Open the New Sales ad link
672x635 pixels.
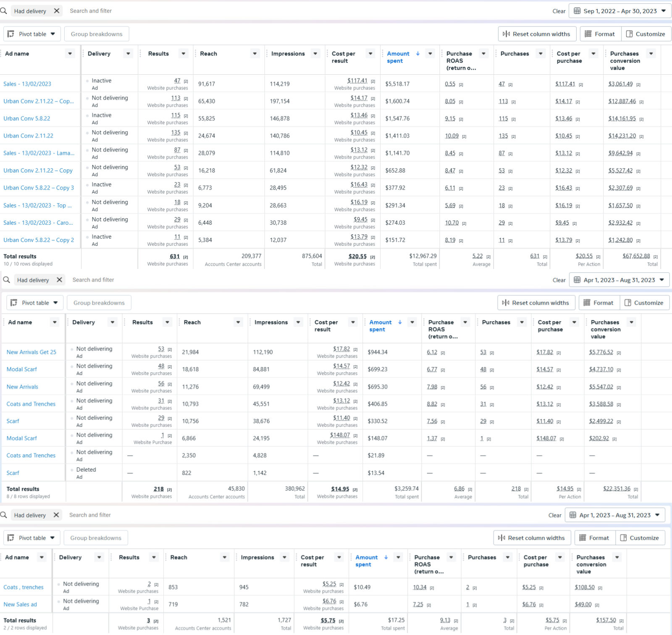coord(20,604)
